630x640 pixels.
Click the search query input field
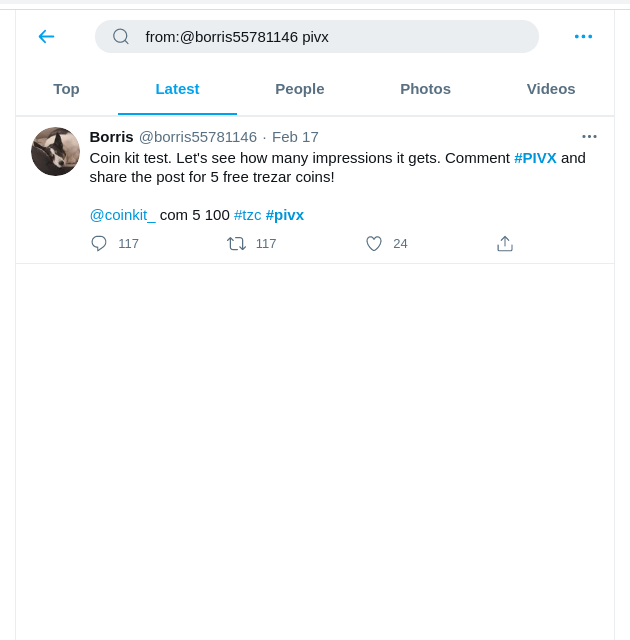pos(330,37)
